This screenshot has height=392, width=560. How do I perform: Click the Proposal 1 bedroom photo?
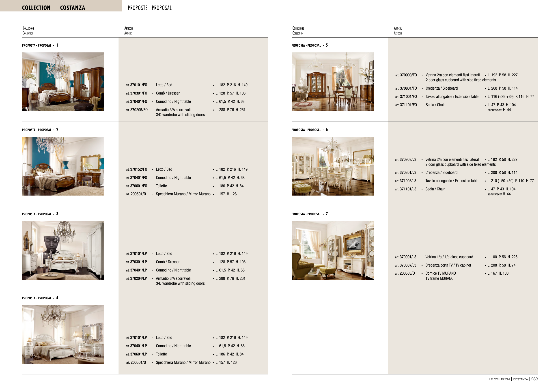[x=63, y=82]
